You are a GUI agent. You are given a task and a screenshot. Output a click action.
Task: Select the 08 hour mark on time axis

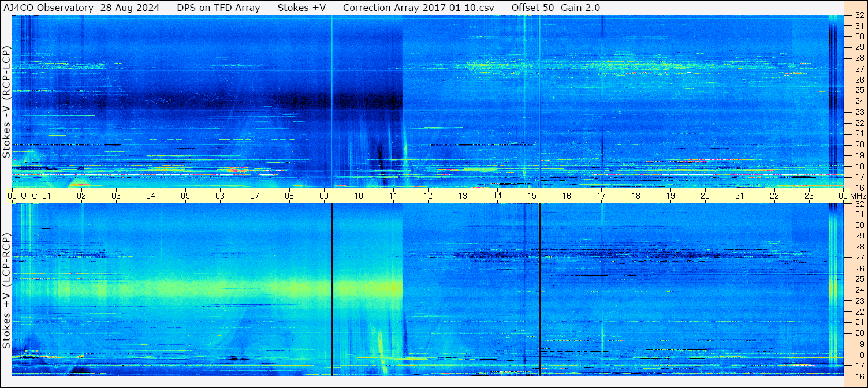(x=289, y=196)
